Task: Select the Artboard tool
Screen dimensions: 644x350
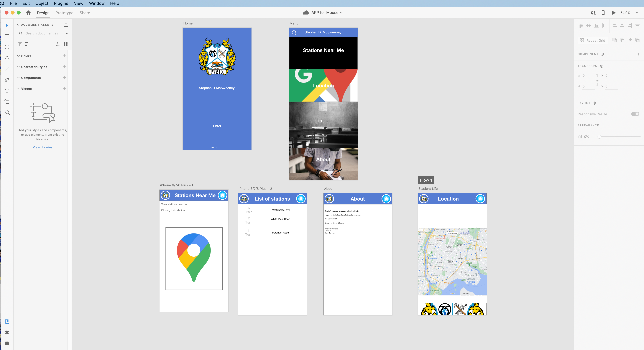Action: 7,102
